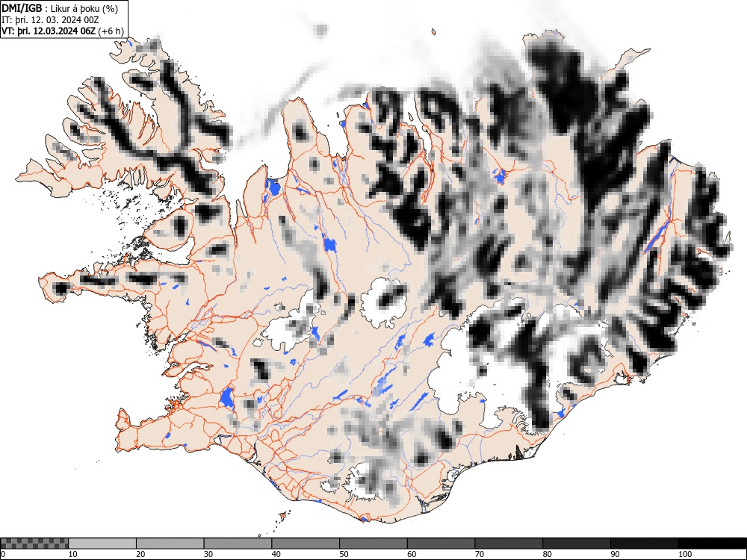Click the 30–40% legend swatch

[238, 544]
